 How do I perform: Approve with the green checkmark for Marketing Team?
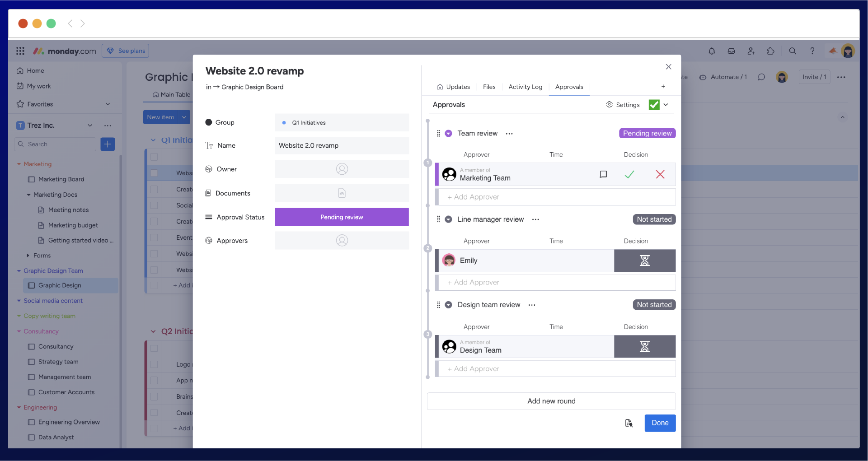click(629, 175)
